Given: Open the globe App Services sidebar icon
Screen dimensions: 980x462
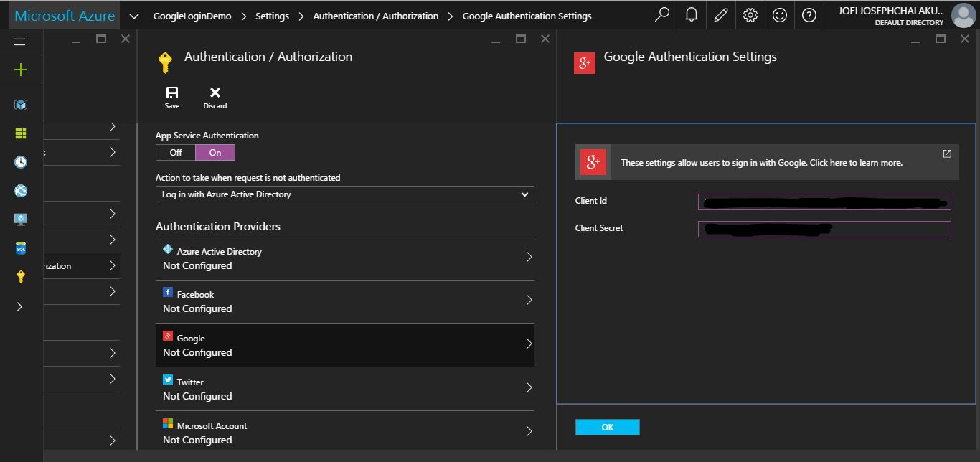Looking at the screenshot, I should pos(20,191).
